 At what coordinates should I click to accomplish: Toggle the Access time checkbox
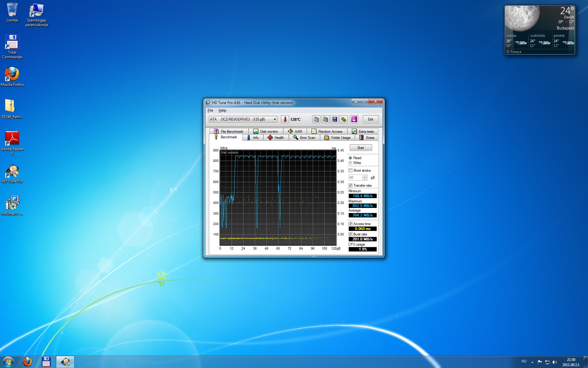point(350,224)
